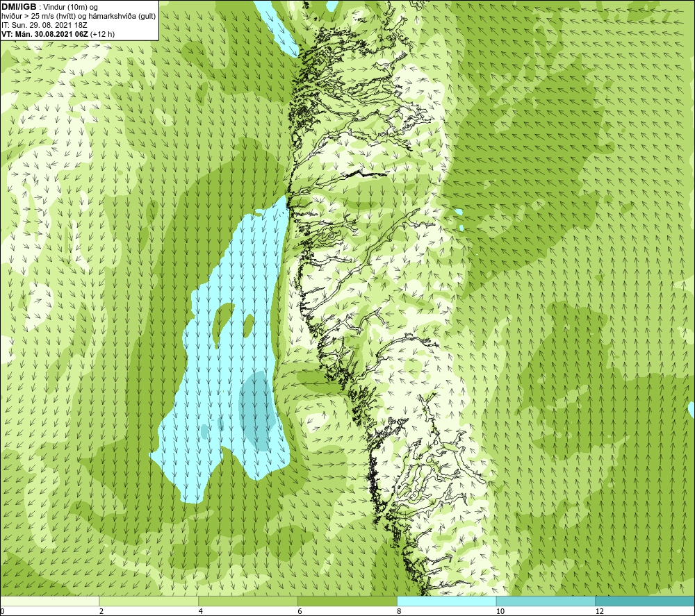
Task: Click the 10–12 m/s teal legend color
Action: (x=546, y=601)
